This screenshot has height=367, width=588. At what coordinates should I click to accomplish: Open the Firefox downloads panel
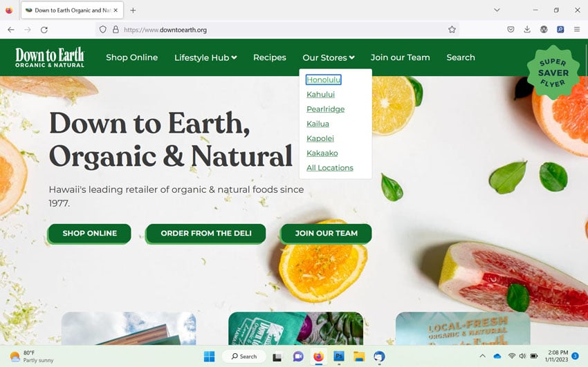click(x=527, y=29)
